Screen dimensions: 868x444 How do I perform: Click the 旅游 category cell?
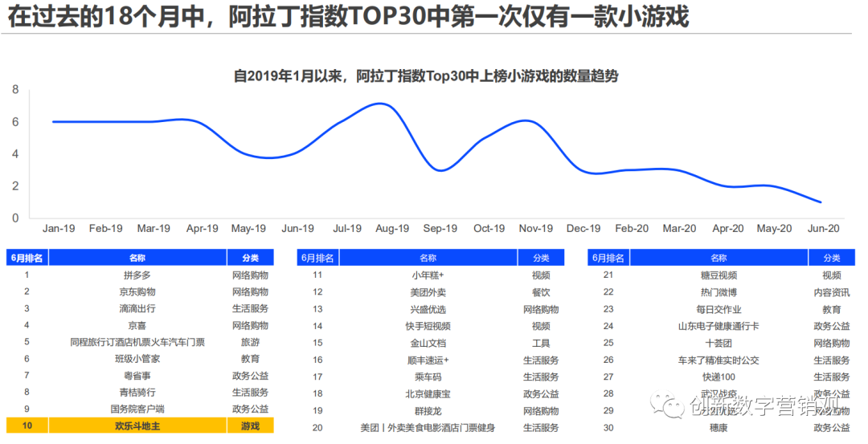coord(250,342)
